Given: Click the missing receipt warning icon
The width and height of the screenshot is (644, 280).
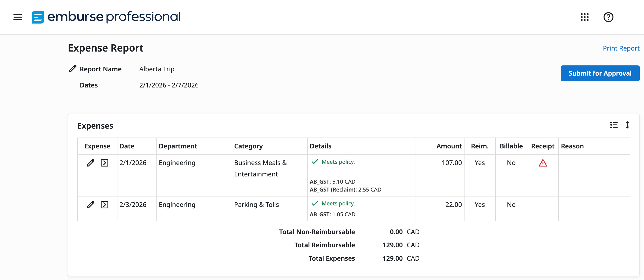Looking at the screenshot, I should [542, 163].
